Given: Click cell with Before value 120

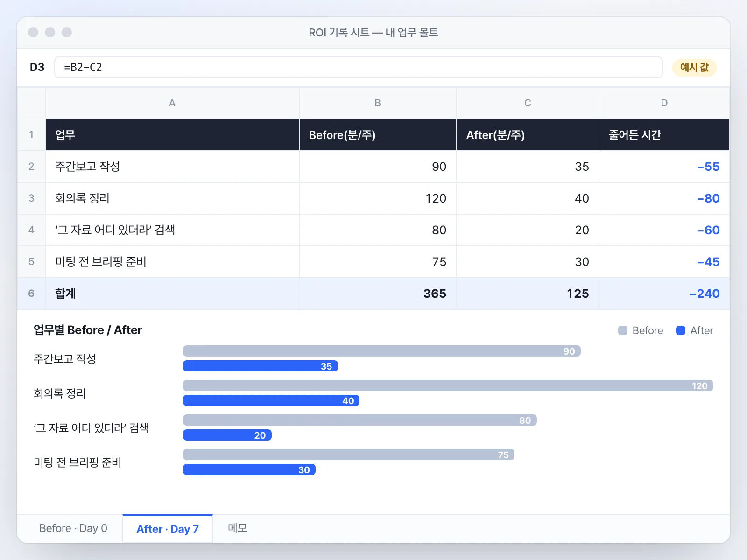Looking at the screenshot, I should point(378,198).
